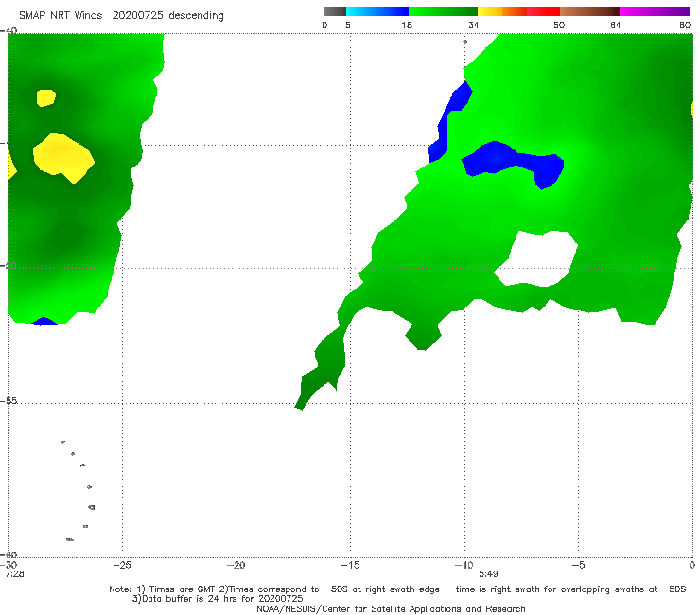Click the "-15" longitude axis label
Screen dimensions: 700x615
[350, 565]
